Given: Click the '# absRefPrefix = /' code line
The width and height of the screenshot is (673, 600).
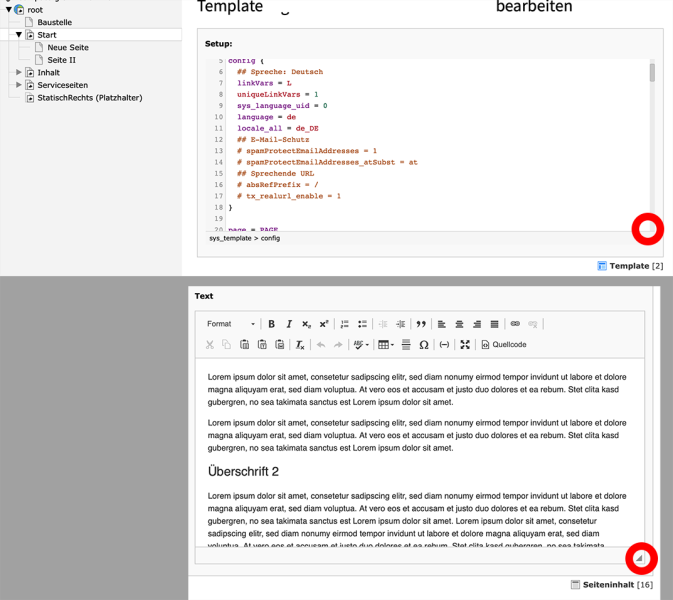Looking at the screenshot, I should coord(278,185).
